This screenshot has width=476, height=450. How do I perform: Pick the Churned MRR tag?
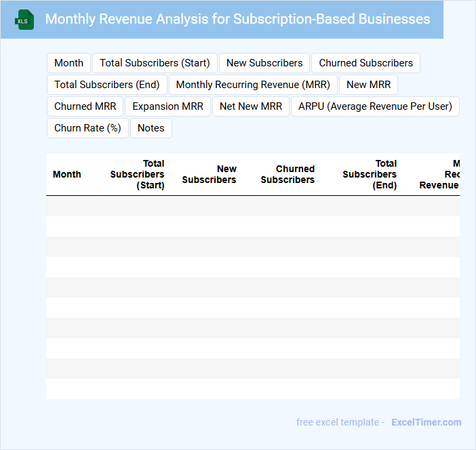point(85,106)
